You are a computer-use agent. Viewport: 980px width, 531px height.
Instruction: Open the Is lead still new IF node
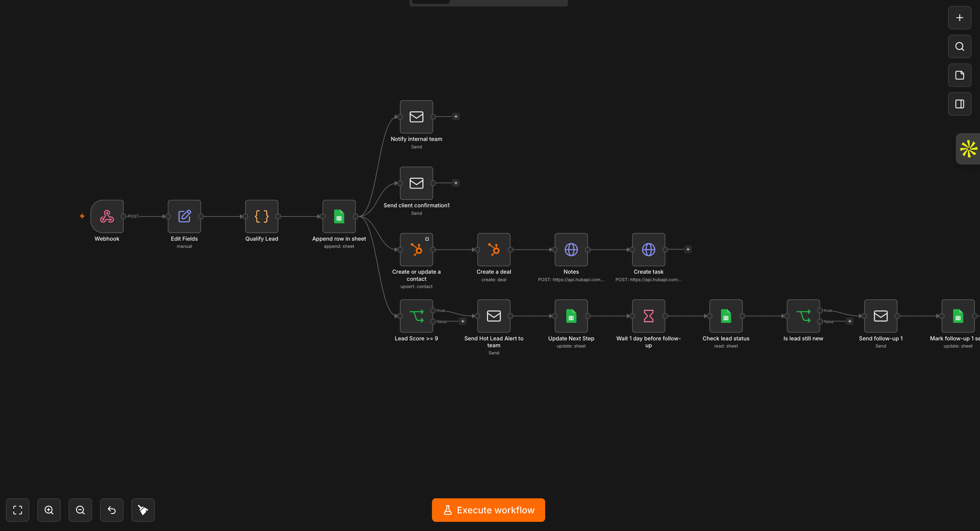[803, 316]
